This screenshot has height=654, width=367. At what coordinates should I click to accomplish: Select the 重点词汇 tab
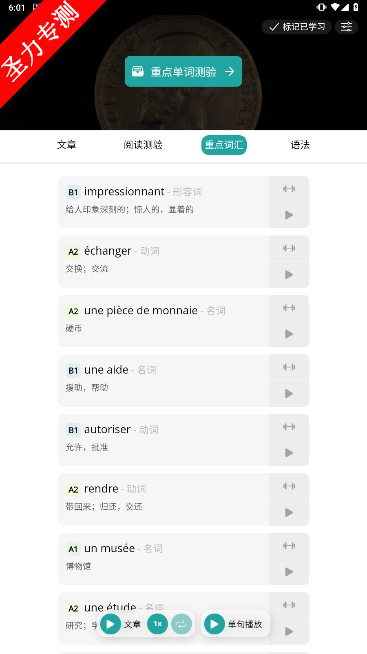[x=224, y=145]
